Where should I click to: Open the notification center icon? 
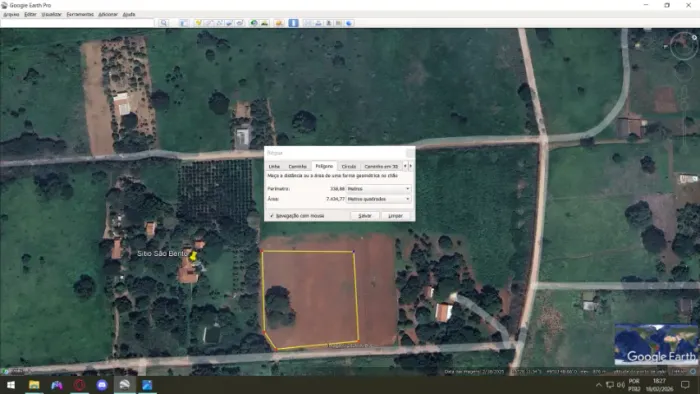click(x=685, y=385)
